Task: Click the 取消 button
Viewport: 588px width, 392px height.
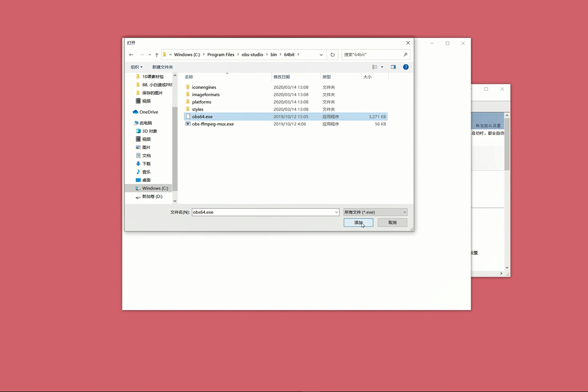Action: pos(392,222)
